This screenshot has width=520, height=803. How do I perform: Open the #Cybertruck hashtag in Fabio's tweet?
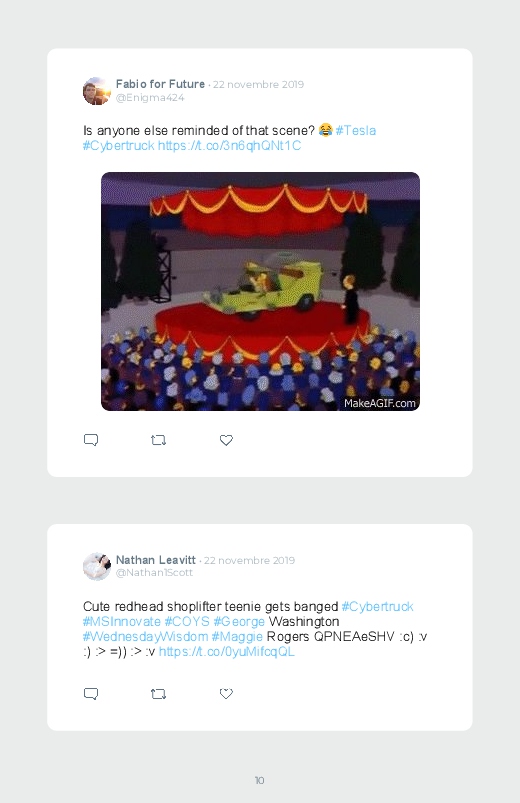(x=118, y=146)
